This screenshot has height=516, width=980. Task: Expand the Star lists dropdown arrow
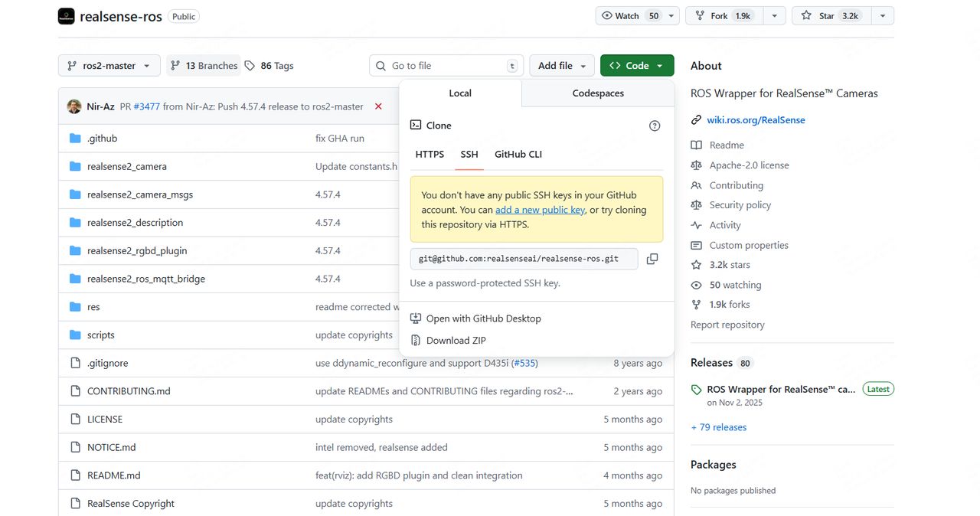(883, 16)
